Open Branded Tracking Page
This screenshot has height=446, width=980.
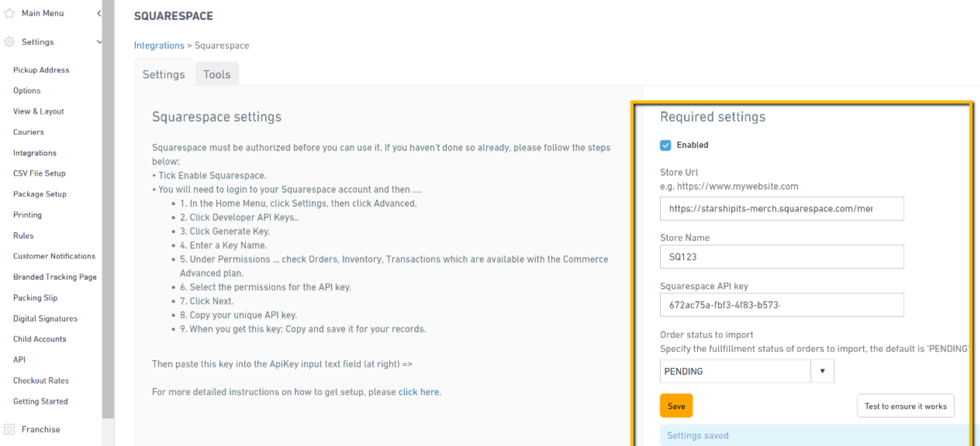55,276
